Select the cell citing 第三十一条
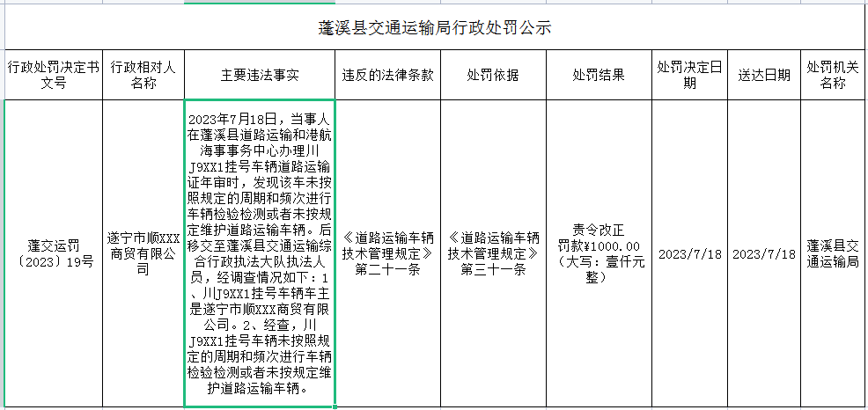The image size is (868, 410). pyautogui.click(x=493, y=253)
